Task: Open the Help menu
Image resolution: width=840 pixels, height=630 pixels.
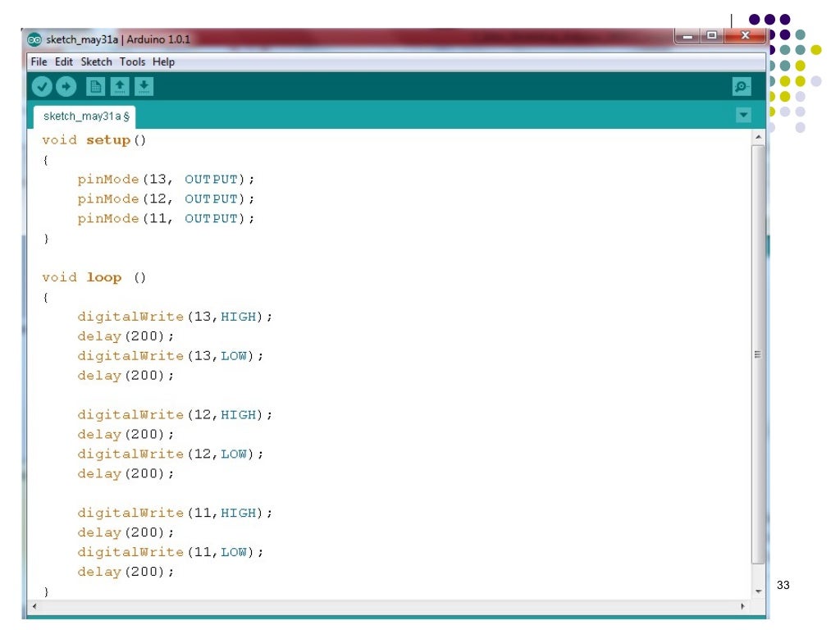Action: tap(163, 62)
